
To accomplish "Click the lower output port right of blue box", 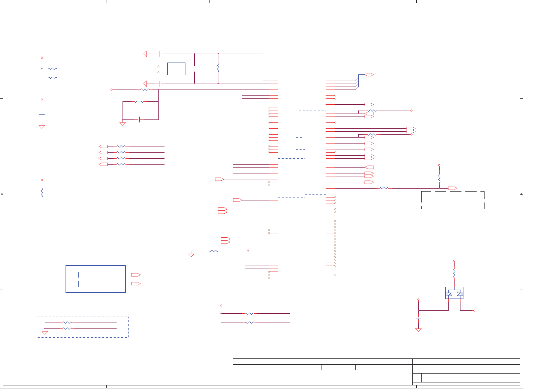I will click(x=136, y=284).
